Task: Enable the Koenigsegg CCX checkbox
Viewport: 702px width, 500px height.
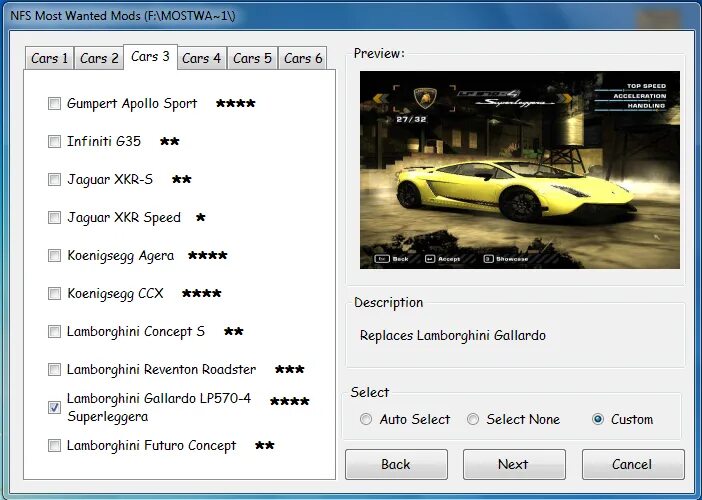Action: pyautogui.click(x=54, y=294)
